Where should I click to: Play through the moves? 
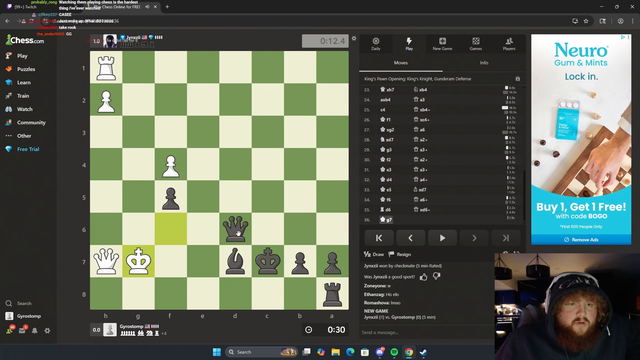pos(442,238)
